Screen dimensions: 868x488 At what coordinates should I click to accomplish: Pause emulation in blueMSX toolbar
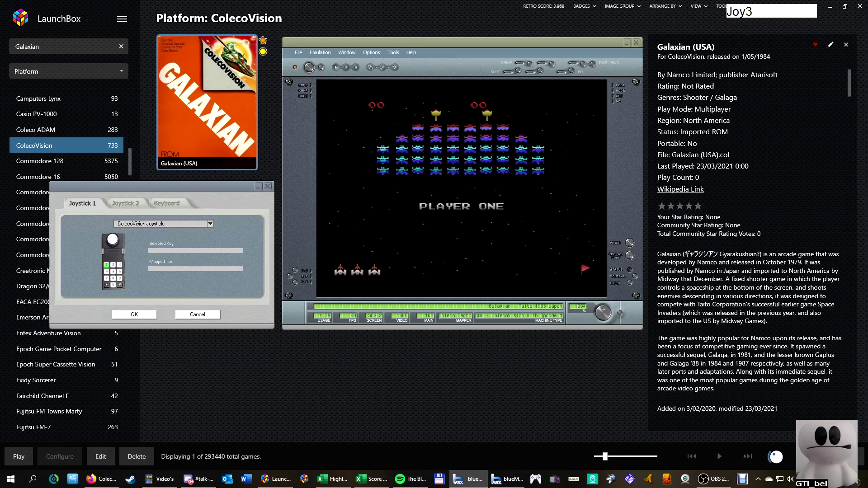click(346, 67)
